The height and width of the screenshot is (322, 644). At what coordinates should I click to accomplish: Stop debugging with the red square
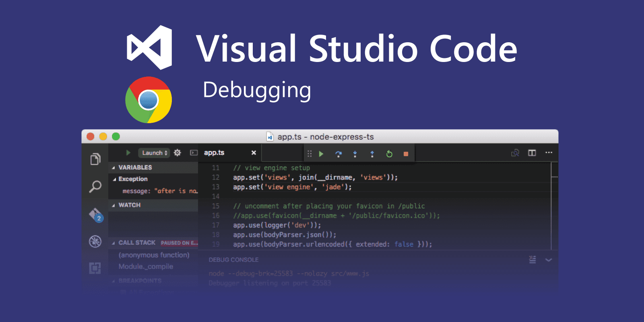pos(406,154)
